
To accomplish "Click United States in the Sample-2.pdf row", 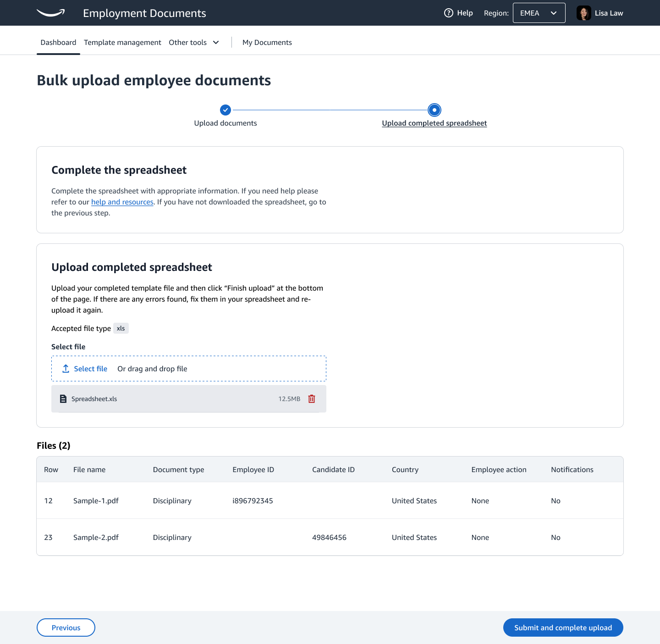I will [x=414, y=537].
